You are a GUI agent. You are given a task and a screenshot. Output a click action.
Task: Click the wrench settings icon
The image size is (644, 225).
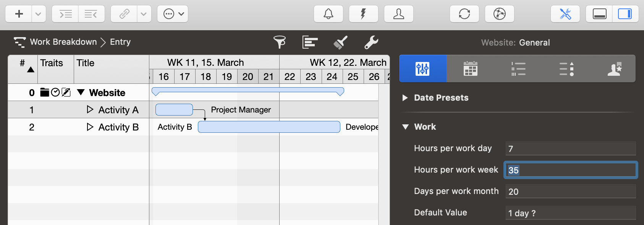pos(371,42)
